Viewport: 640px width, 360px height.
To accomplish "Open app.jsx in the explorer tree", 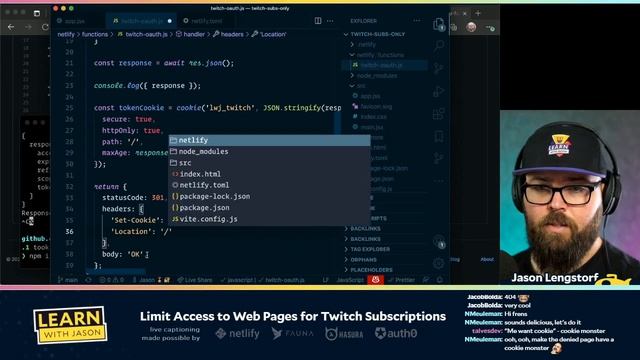I will point(384,96).
